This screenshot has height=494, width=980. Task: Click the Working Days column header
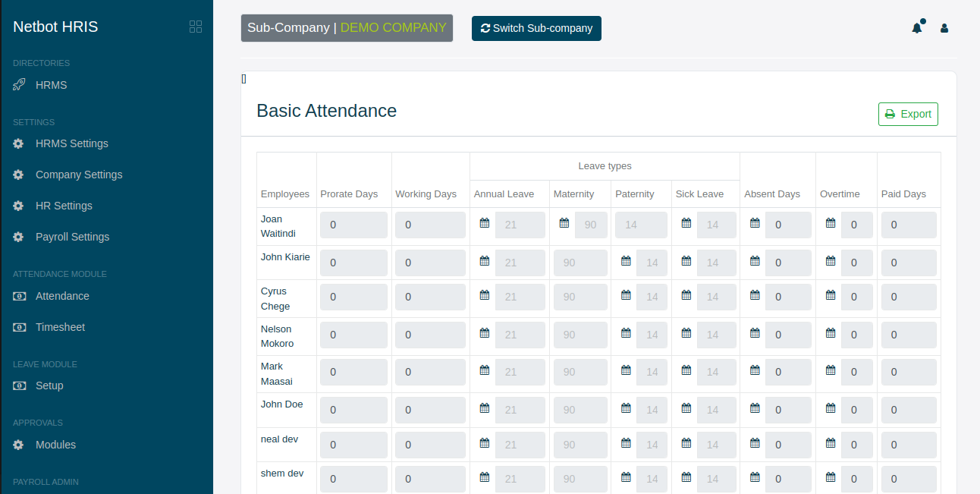426,194
